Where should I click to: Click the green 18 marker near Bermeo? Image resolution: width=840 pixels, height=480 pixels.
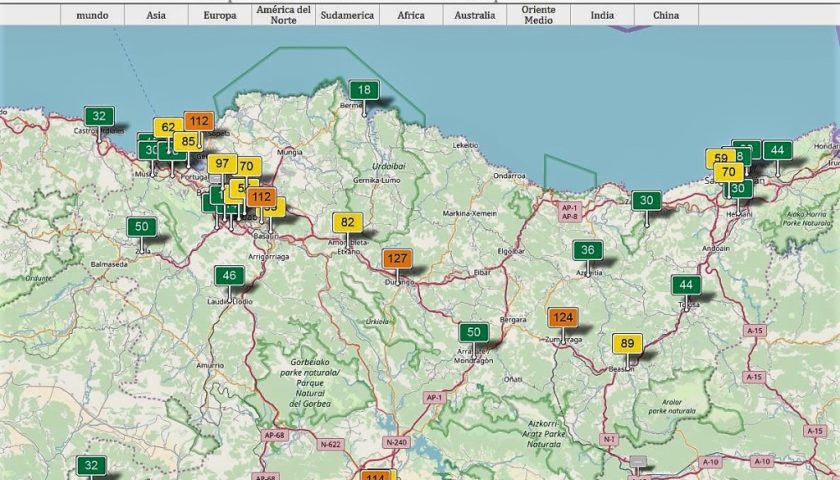[364, 91]
